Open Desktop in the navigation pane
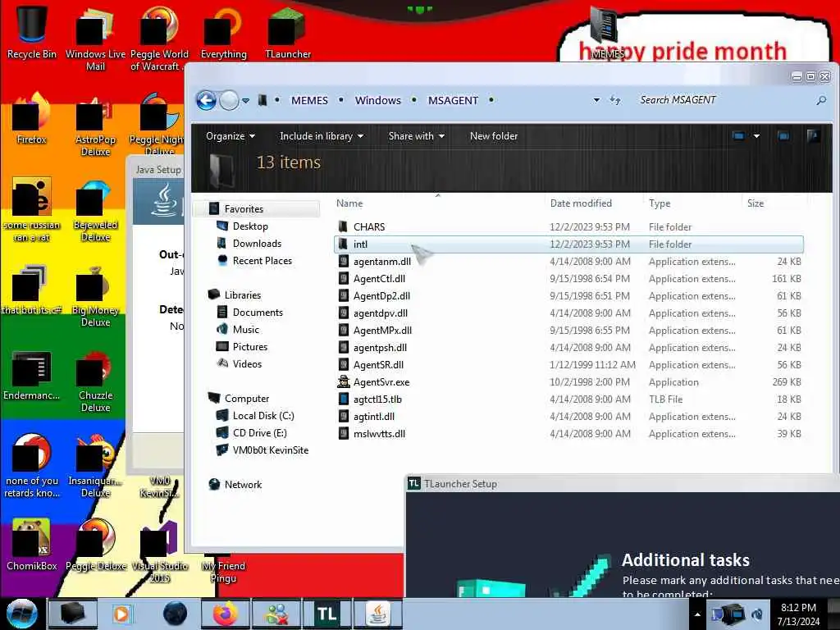This screenshot has width=840, height=630. (250, 226)
